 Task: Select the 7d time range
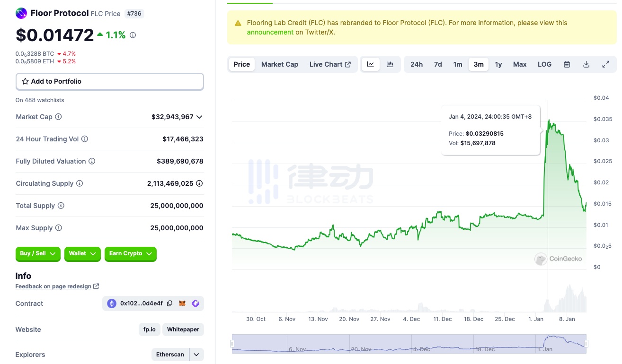point(438,64)
